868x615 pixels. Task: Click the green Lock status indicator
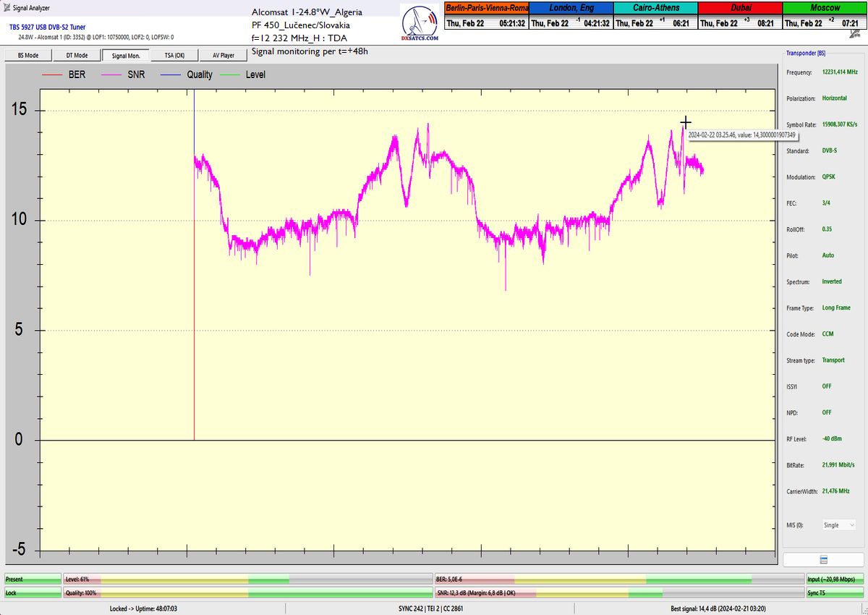coord(33,593)
